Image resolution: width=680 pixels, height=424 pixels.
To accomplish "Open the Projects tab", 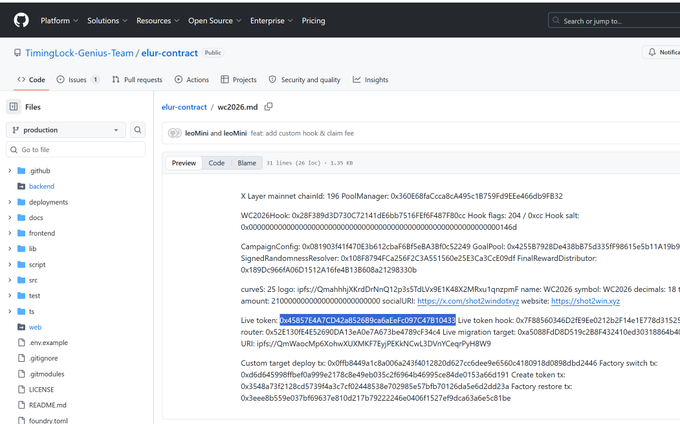I will [x=239, y=80].
